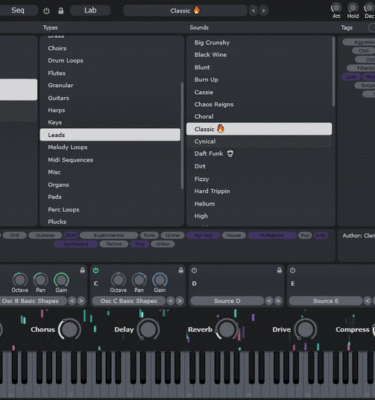Click the Osc B Pan knob
This screenshot has height=400, width=375.
[x=40, y=280]
